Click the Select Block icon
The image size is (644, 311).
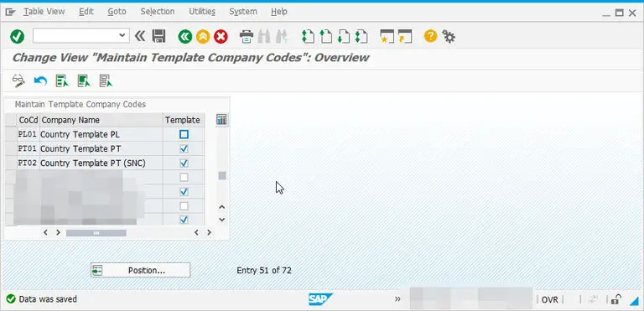84,80
